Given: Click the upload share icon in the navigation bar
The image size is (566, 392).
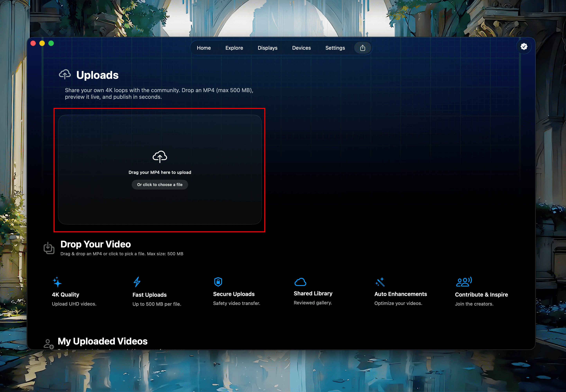Looking at the screenshot, I should pyautogui.click(x=362, y=48).
